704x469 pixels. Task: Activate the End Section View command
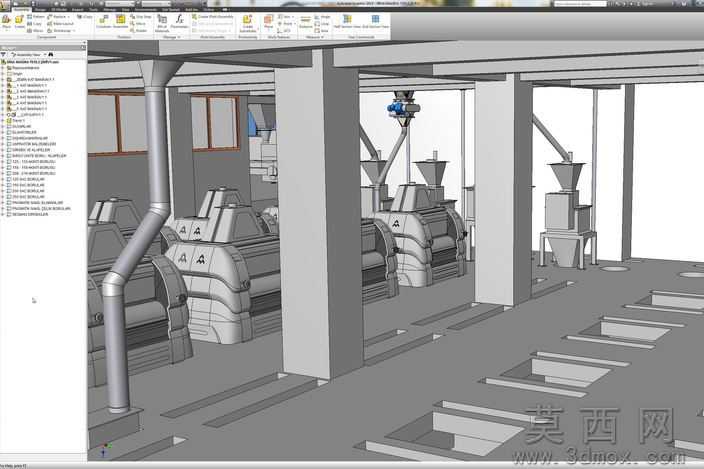(375, 21)
